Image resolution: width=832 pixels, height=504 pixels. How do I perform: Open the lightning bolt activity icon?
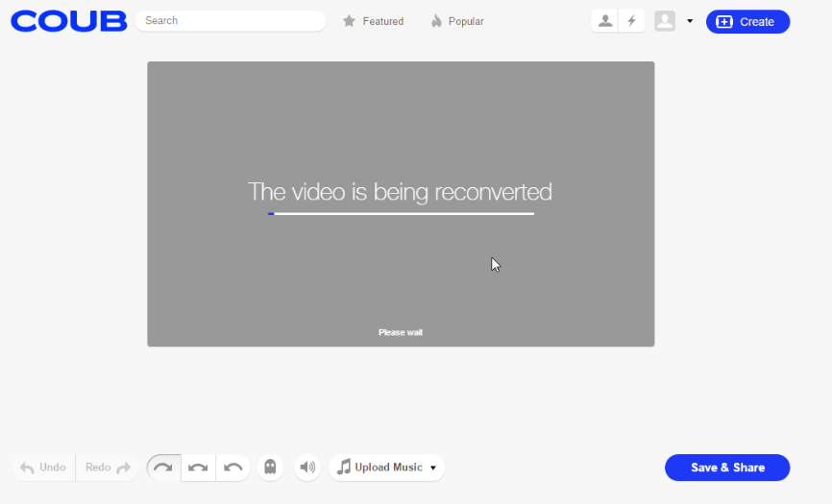[x=631, y=21]
